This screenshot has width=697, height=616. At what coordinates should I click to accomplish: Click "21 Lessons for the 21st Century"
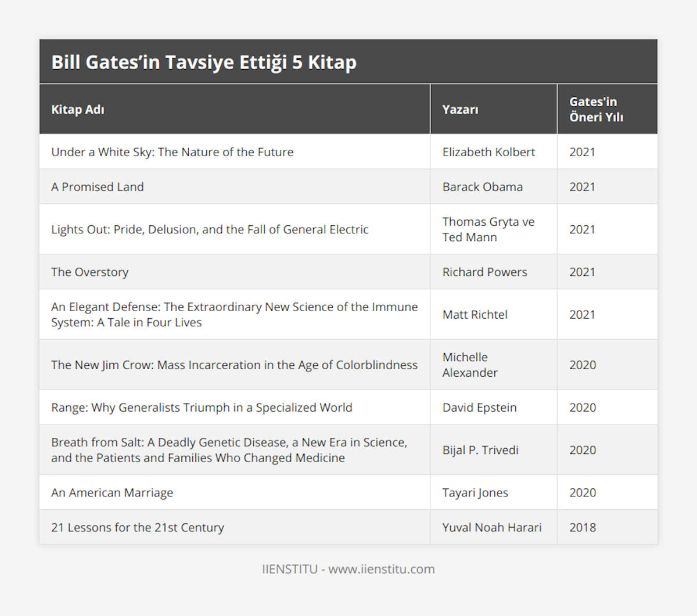pyautogui.click(x=138, y=528)
